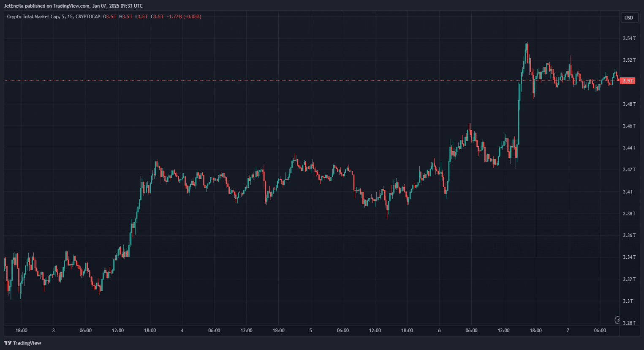Screen dimensions: 644x350
Task: Click the 3.32T price axis label
Action: coord(629,279)
